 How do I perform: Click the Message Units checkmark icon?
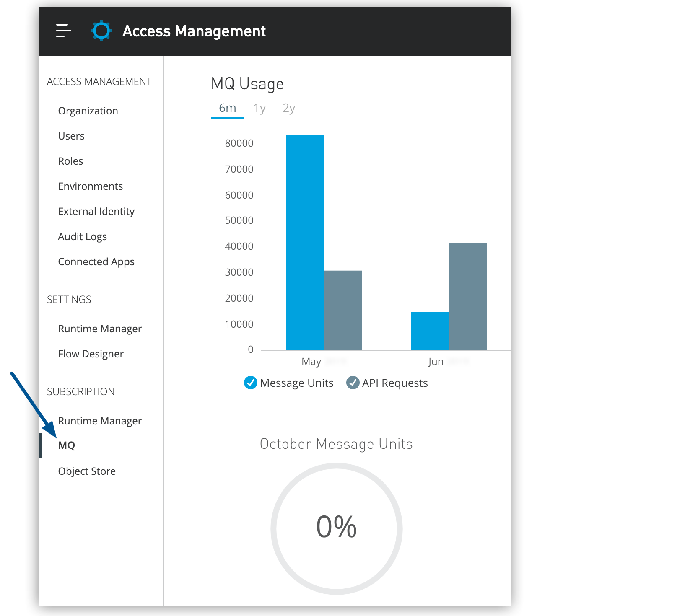(250, 383)
